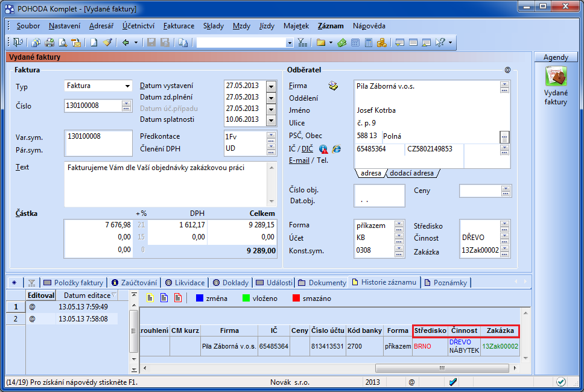Click the yellow document icon in the history toolbar
Viewport: 584px width, 392px height.
pos(150,298)
